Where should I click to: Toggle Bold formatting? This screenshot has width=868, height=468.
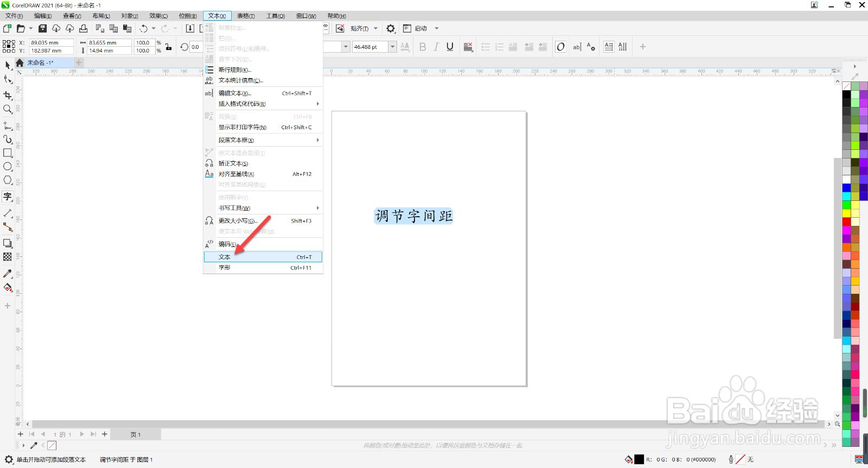click(x=423, y=47)
